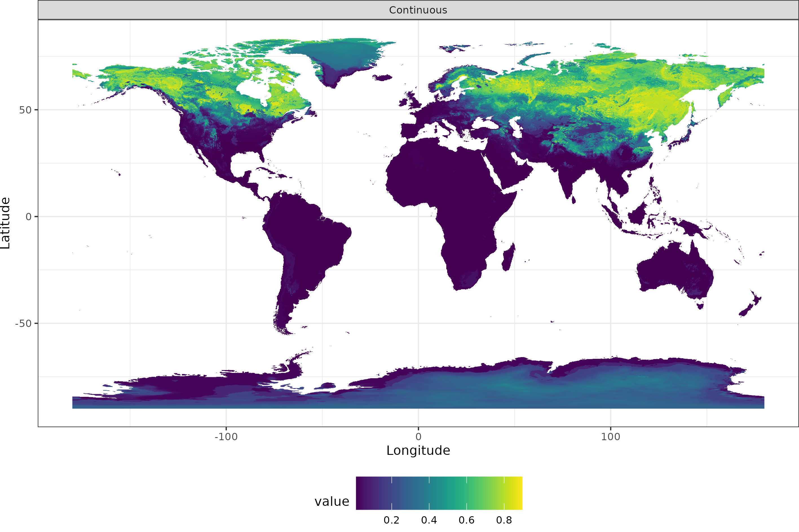Click the Longitude axis title
799x532 pixels.
point(418,450)
